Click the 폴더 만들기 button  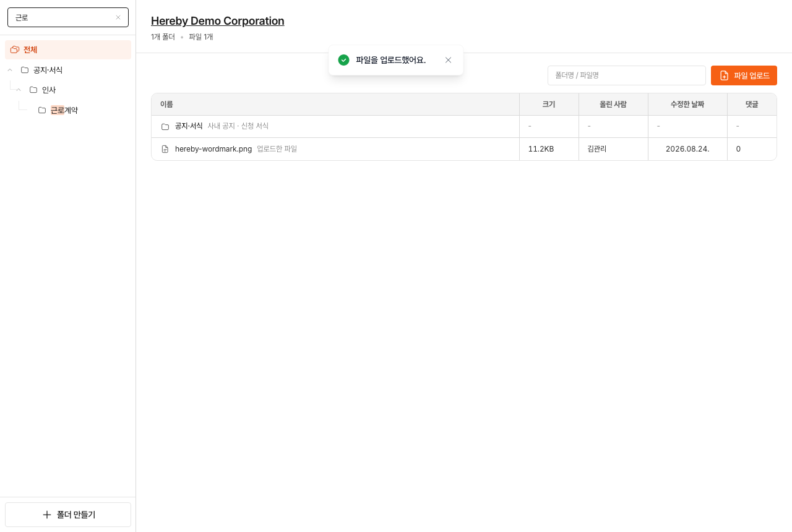coord(68,515)
